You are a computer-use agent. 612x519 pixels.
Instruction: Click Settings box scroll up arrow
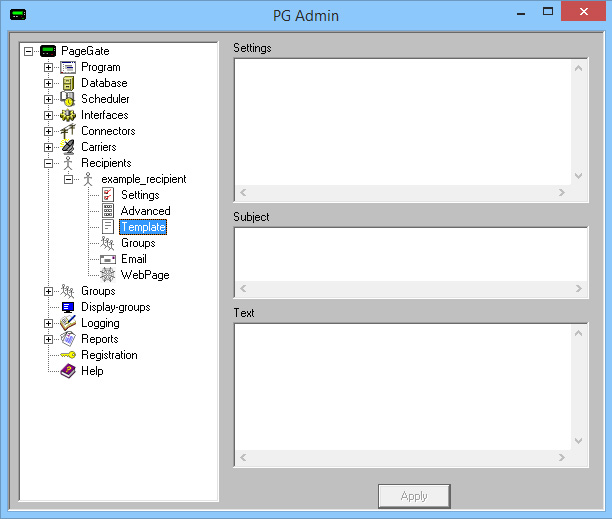(x=578, y=68)
